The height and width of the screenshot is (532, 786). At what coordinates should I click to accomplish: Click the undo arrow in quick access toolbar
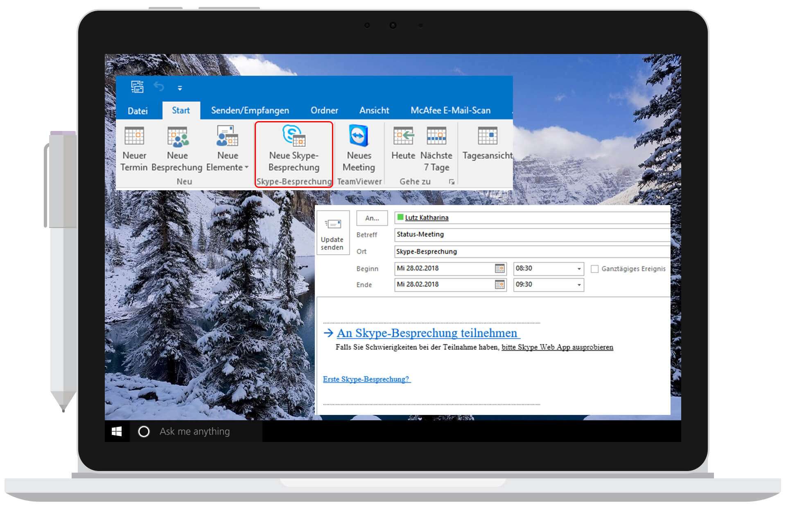159,87
